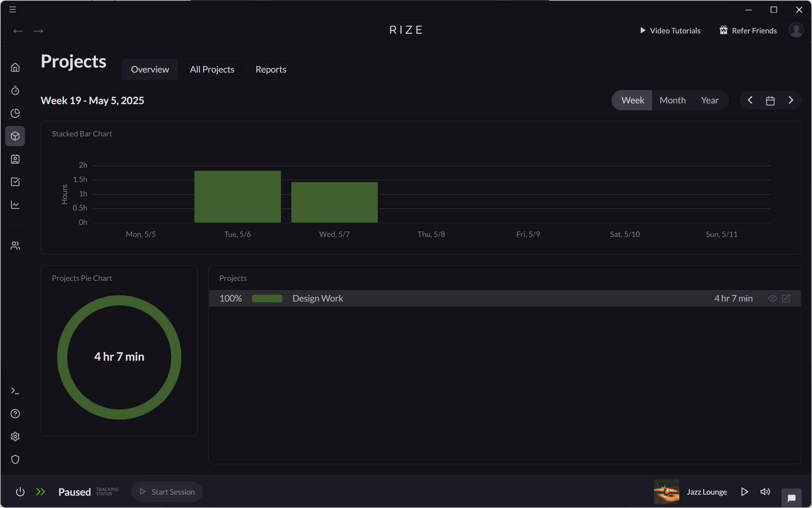Play the Jazz Lounge music track

(x=745, y=492)
